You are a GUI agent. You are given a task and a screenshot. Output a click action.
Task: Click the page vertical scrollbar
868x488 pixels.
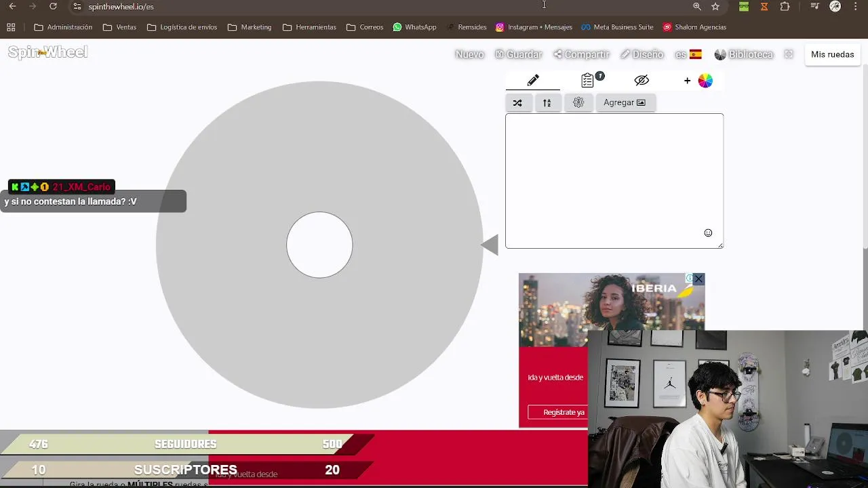click(865, 156)
